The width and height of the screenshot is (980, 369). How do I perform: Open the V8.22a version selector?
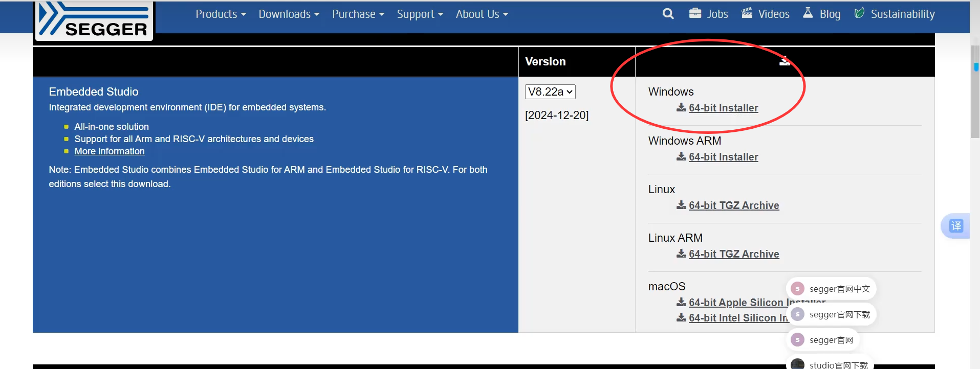[x=550, y=91]
